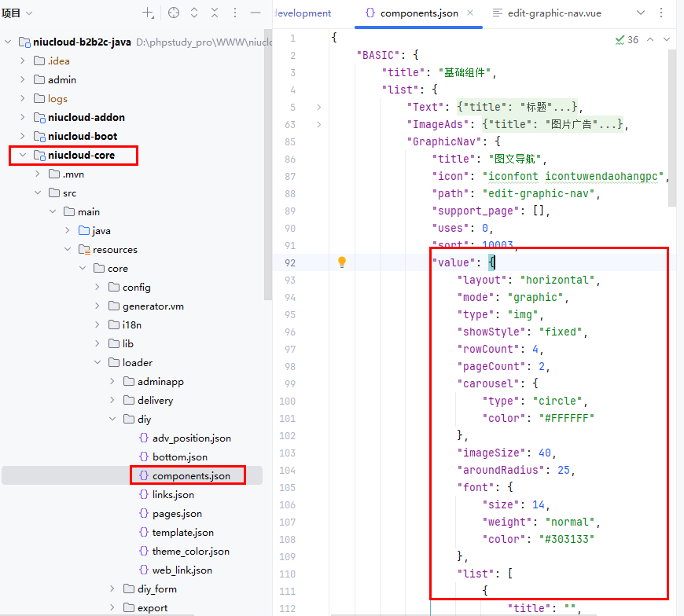Click the editor vertical scrollbar
The width and height of the screenshot is (684, 616).
[671, 126]
